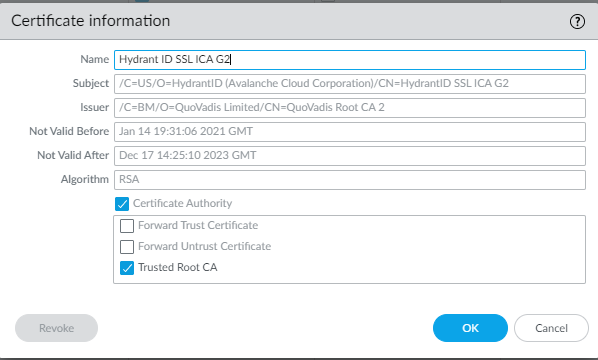Open the help question mark icon
This screenshot has width=598, height=360.
coord(577,22)
